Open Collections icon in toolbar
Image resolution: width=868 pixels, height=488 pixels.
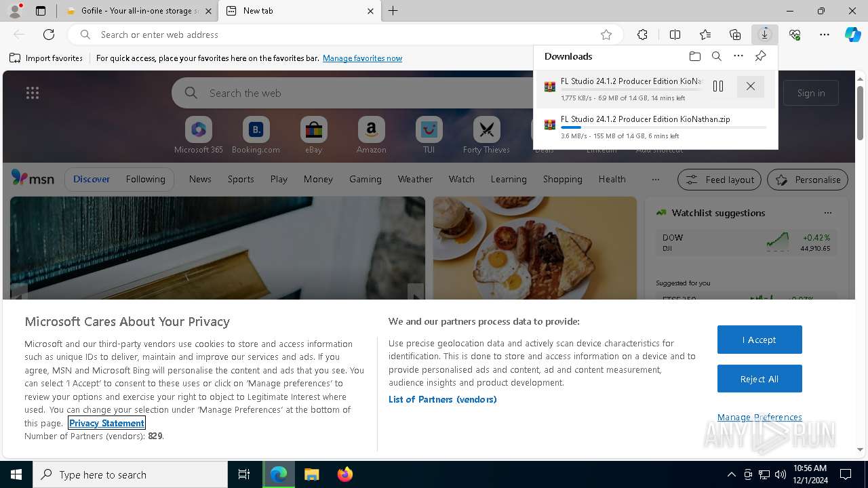click(x=735, y=35)
